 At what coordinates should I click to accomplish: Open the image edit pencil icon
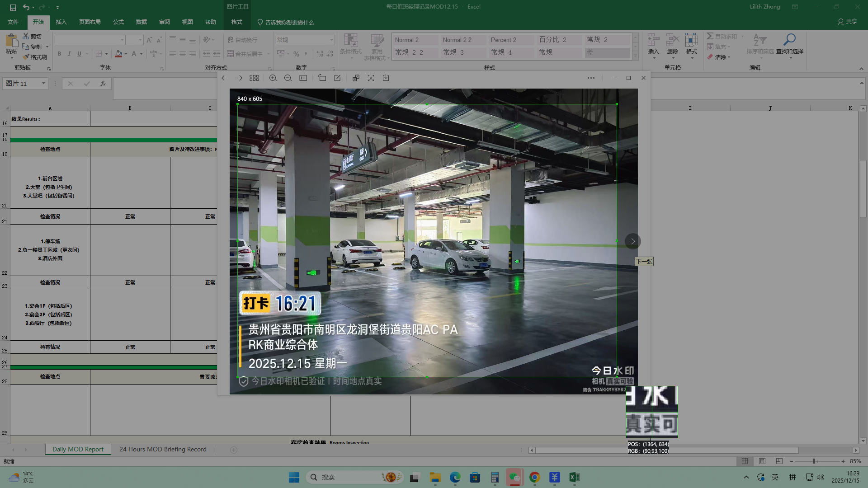(x=337, y=78)
